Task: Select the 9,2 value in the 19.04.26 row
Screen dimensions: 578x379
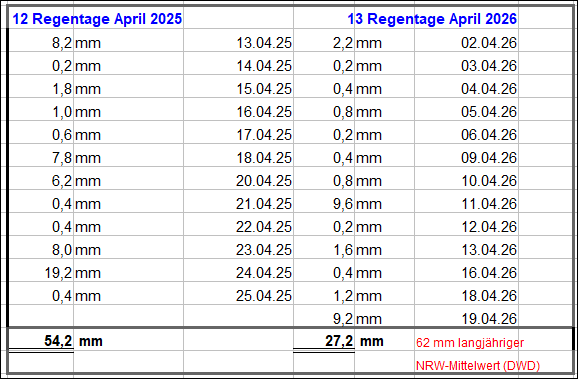Action: point(343,319)
